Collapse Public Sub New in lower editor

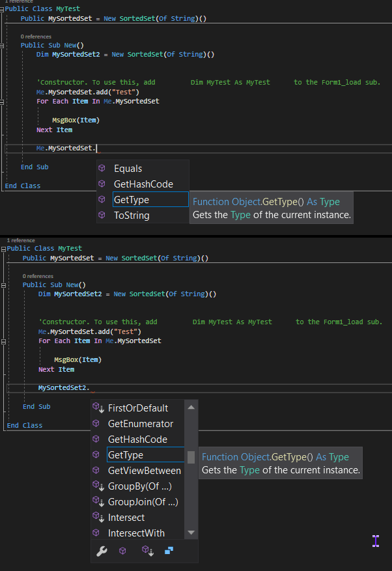(3, 285)
